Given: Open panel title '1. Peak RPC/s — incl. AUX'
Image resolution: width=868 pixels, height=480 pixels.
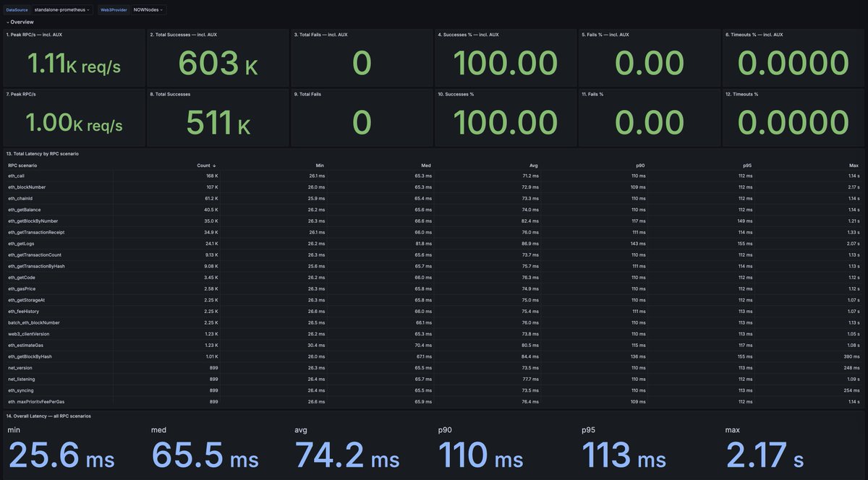Looking at the screenshot, I should tap(33, 35).
